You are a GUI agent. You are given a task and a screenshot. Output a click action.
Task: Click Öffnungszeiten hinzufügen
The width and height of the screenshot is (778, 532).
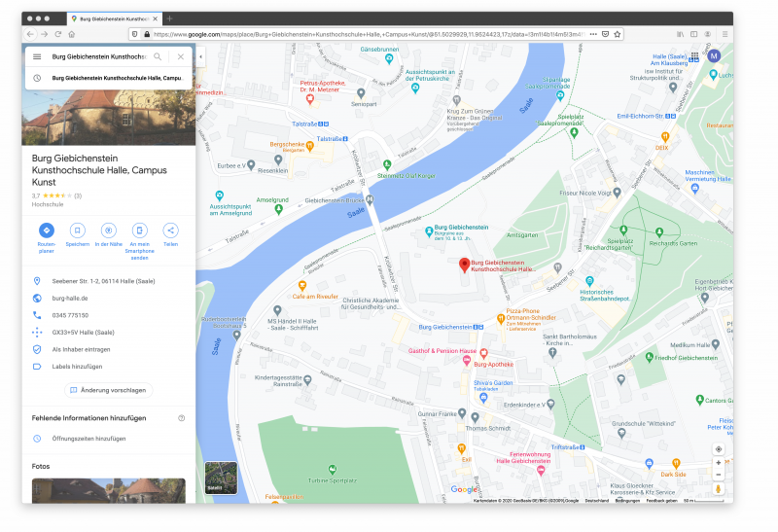pos(88,439)
